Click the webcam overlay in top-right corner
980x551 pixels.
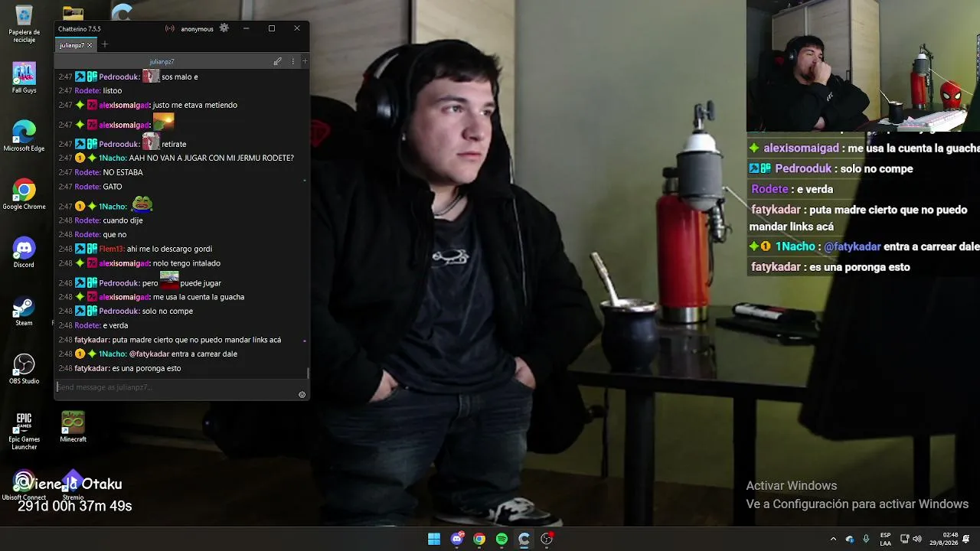pos(863,66)
